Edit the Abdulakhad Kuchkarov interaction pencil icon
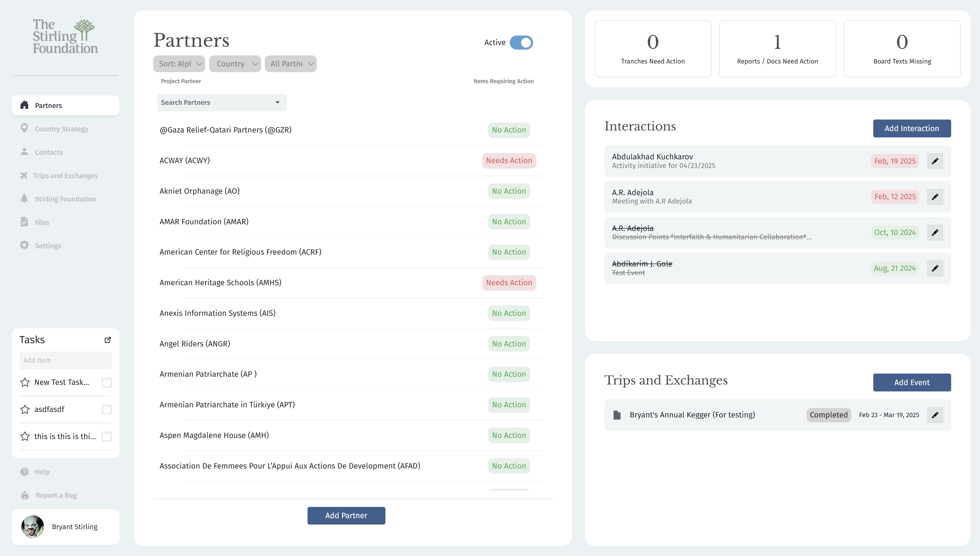The height and width of the screenshot is (556, 980). click(935, 161)
